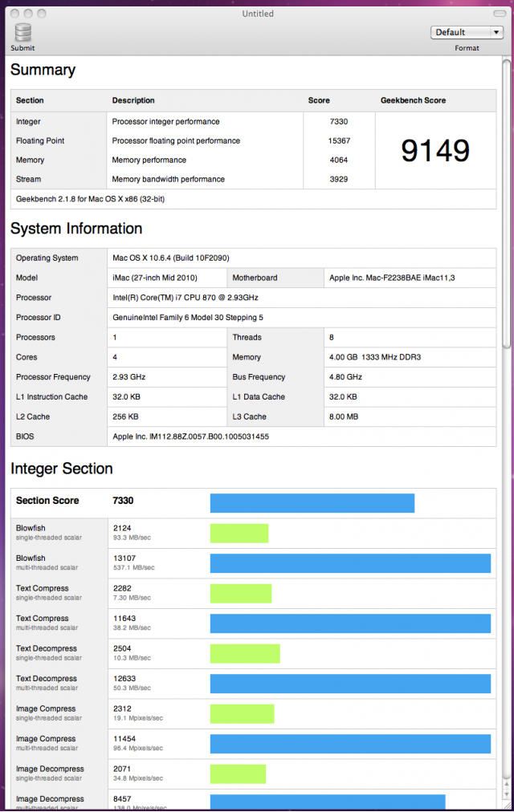Click the L2 Cache 256 KB value

[x=125, y=417]
